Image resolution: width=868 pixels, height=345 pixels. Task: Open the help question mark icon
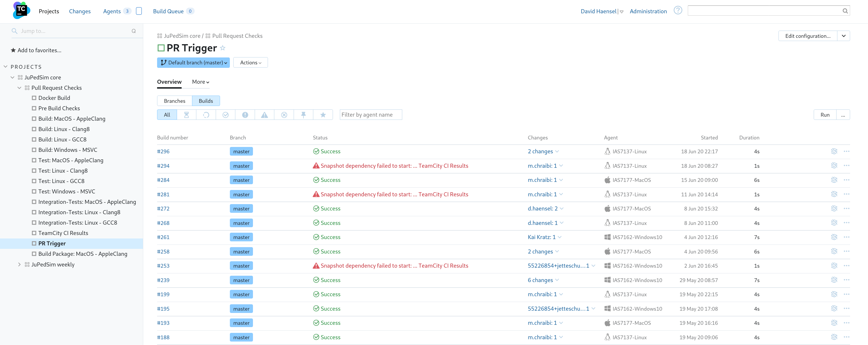[678, 10]
